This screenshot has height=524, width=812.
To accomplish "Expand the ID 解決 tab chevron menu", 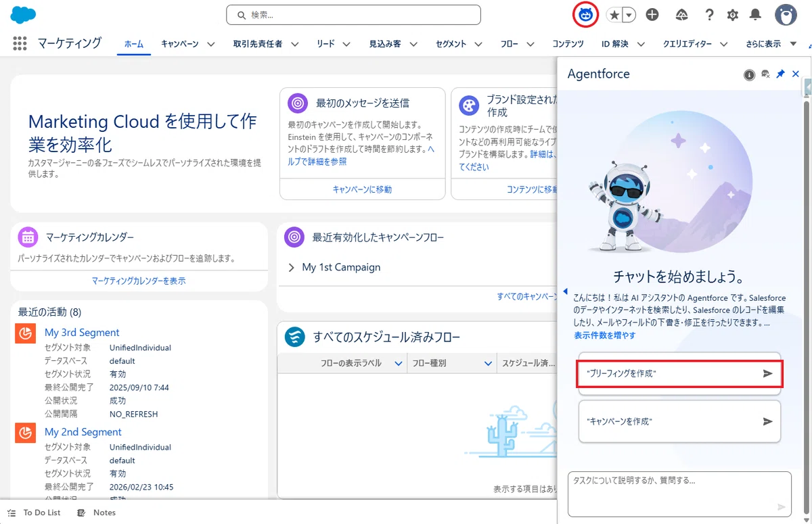I will 641,45.
